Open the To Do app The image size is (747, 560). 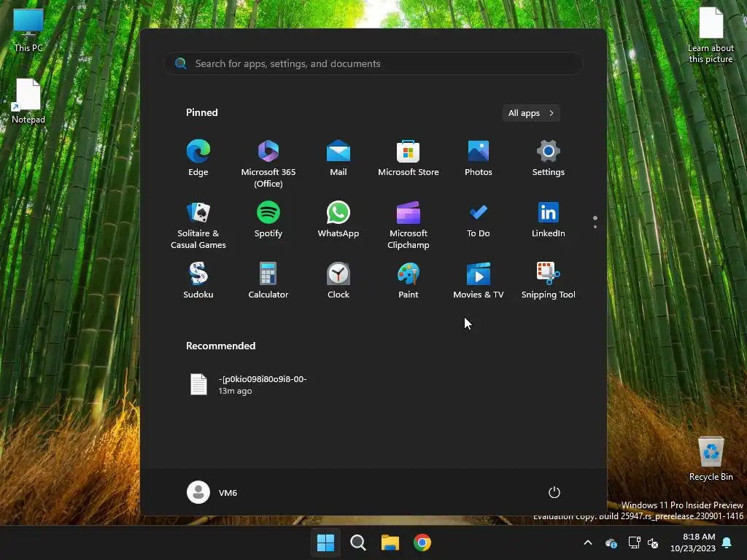click(479, 219)
